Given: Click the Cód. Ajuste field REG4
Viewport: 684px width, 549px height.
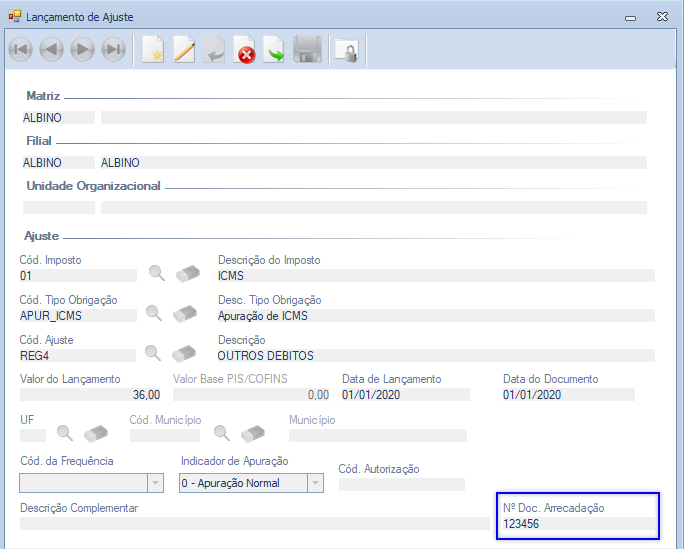Looking at the screenshot, I should (x=78, y=356).
